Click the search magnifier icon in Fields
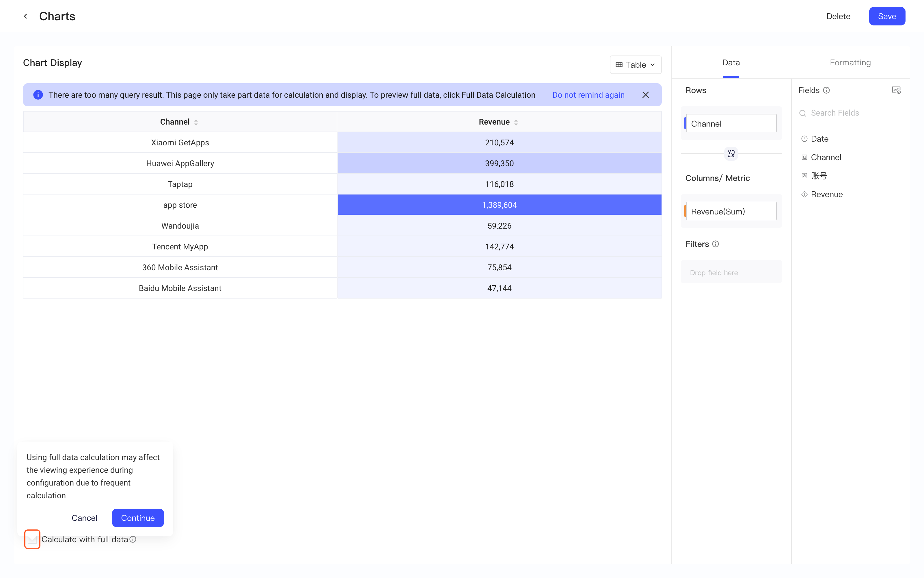924x578 pixels. (x=803, y=113)
